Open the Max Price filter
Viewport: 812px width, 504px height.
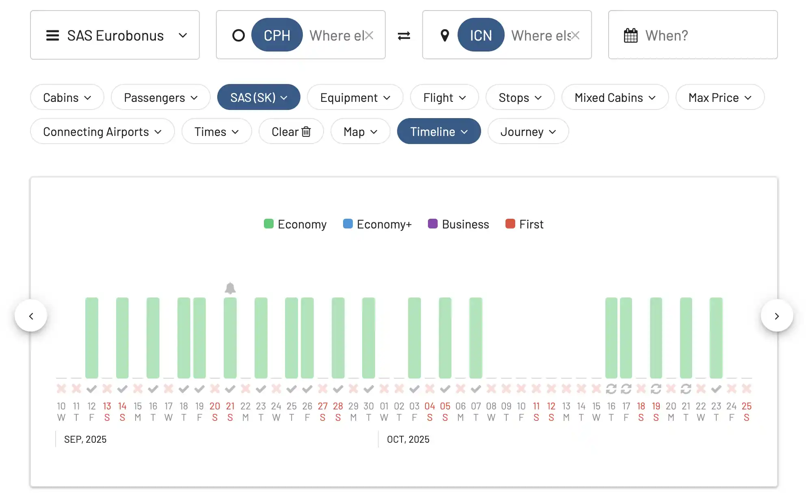coord(720,97)
